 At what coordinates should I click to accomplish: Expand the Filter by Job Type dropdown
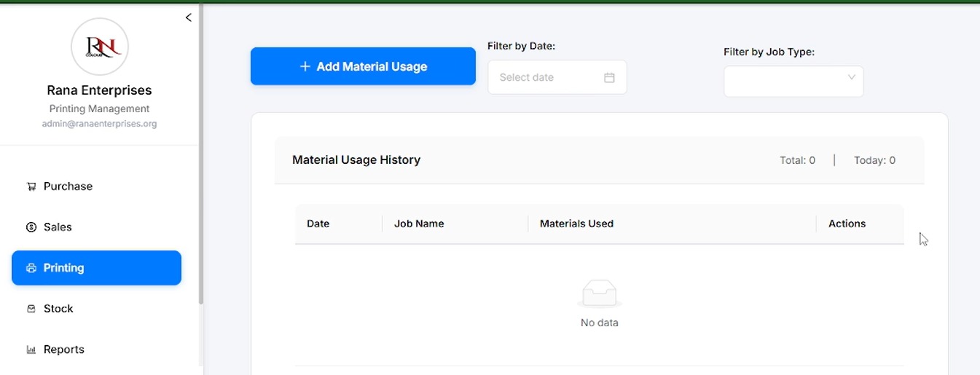click(x=793, y=82)
